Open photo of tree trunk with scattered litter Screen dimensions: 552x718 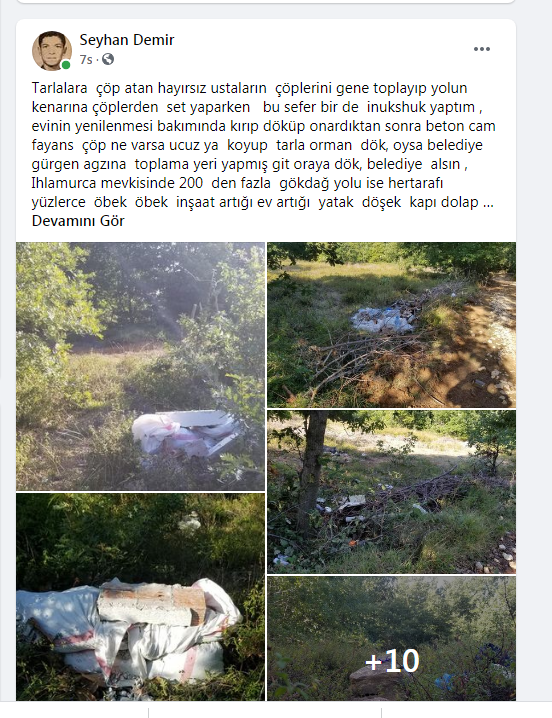[x=392, y=492]
